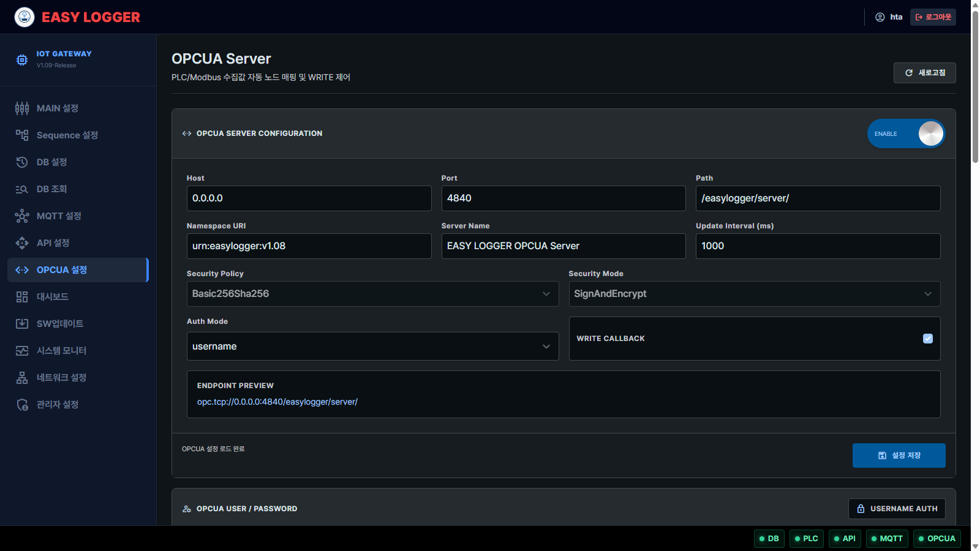Navigate to MQTT 설정

(78, 216)
